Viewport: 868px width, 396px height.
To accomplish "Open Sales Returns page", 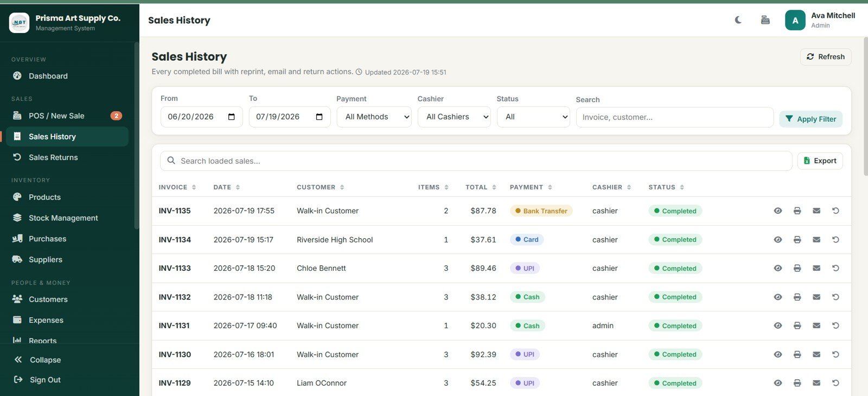I will pyautogui.click(x=67, y=158).
